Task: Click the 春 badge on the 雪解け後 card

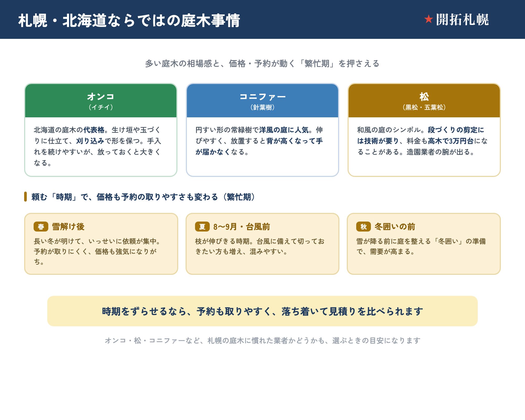Action: click(41, 227)
